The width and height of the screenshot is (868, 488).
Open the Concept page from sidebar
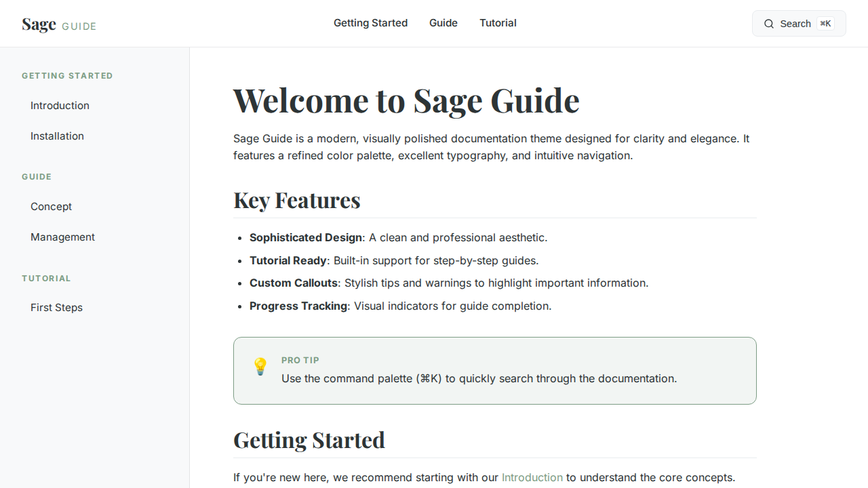pos(51,207)
